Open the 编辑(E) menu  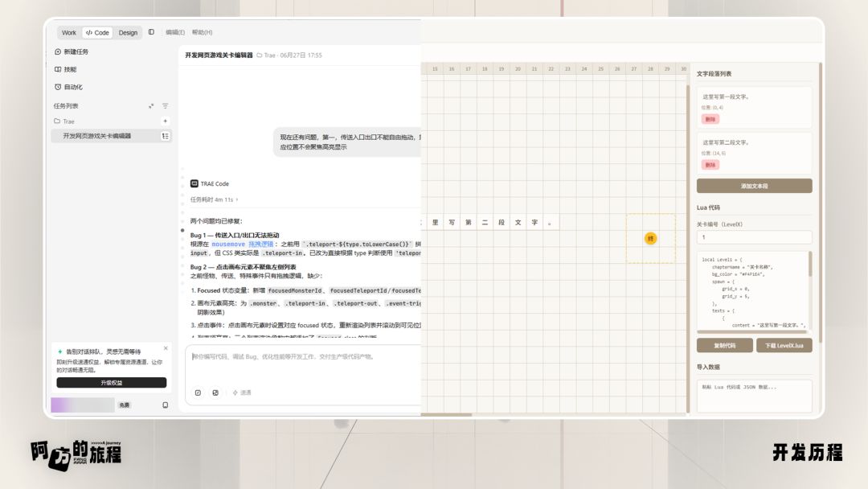tap(175, 32)
